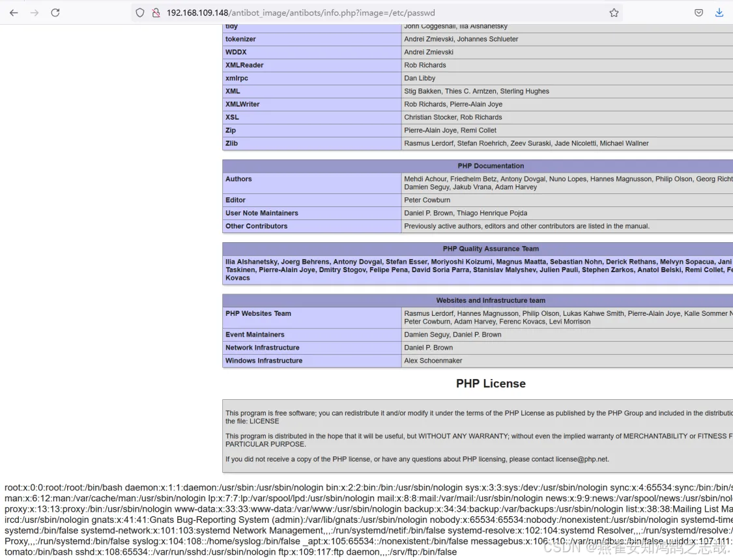Select the 'Previously active authors' sentence

click(526, 227)
